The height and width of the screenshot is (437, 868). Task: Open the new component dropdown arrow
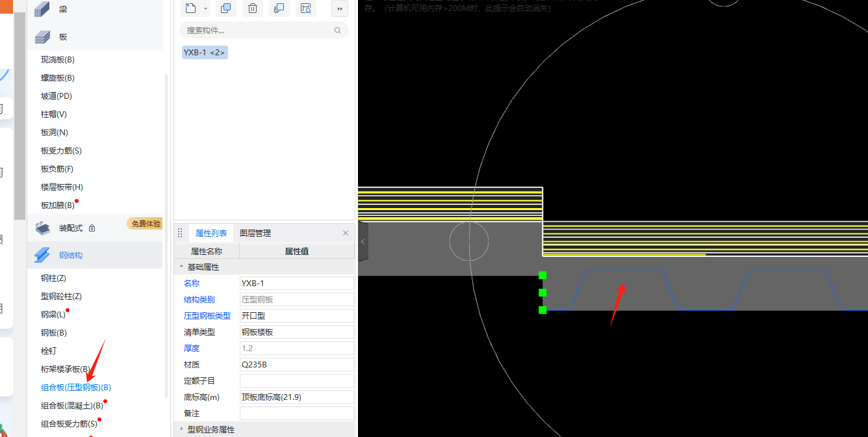coord(205,8)
